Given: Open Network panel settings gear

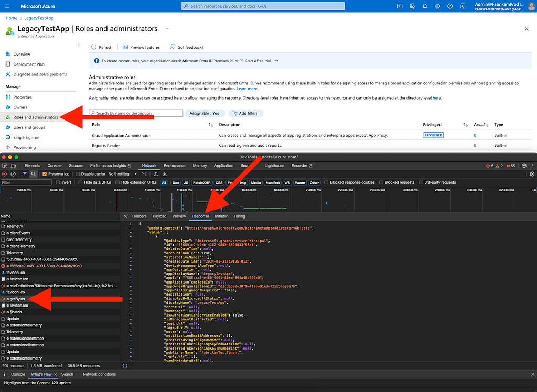Looking at the screenshot, I should 532,174.
